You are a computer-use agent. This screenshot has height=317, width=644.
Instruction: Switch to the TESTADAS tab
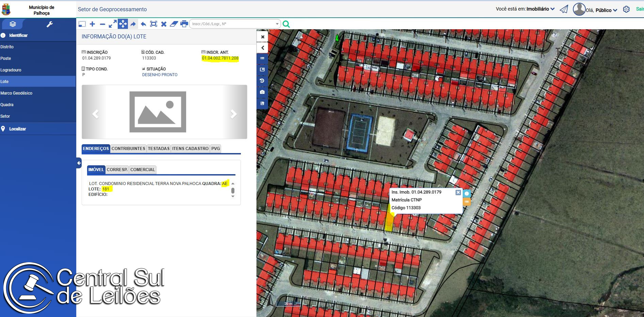[x=159, y=149]
